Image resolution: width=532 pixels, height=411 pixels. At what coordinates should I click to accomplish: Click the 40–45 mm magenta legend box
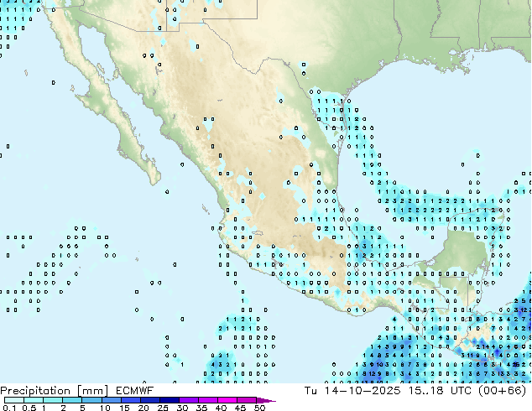pyautogui.click(x=227, y=400)
